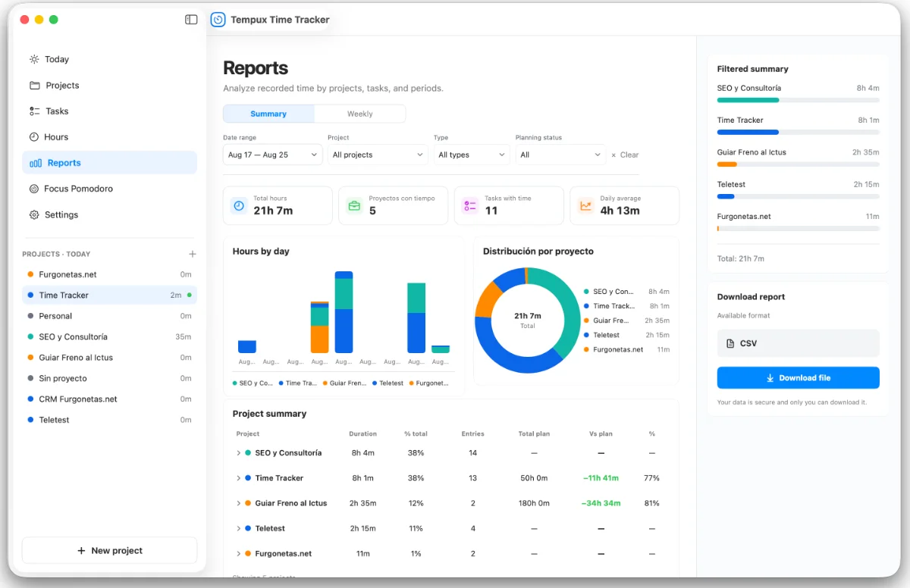Select Guiar Freno al Ictus in sidebar
The width and height of the screenshot is (910, 588).
pos(109,358)
